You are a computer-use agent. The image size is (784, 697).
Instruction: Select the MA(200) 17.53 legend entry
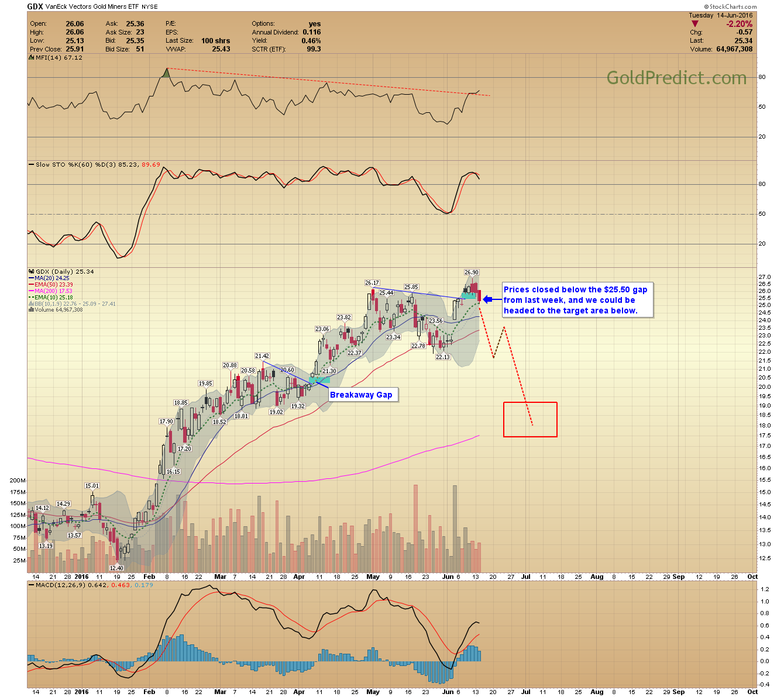[51, 291]
